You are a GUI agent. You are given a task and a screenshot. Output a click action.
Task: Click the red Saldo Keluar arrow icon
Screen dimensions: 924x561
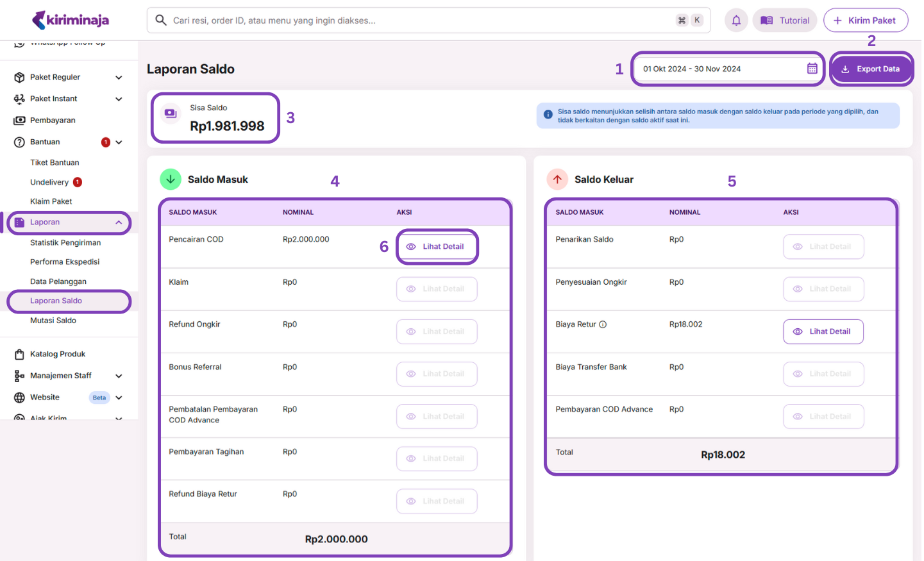(x=557, y=180)
